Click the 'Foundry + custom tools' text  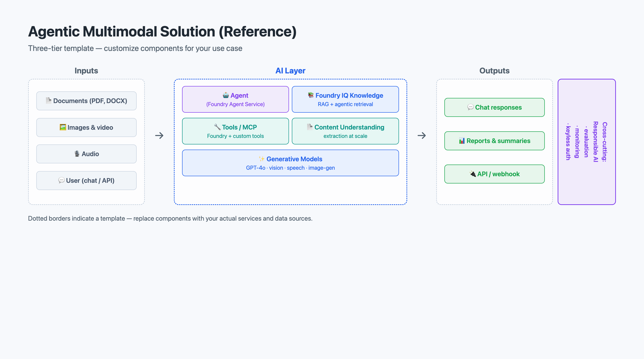point(235,136)
